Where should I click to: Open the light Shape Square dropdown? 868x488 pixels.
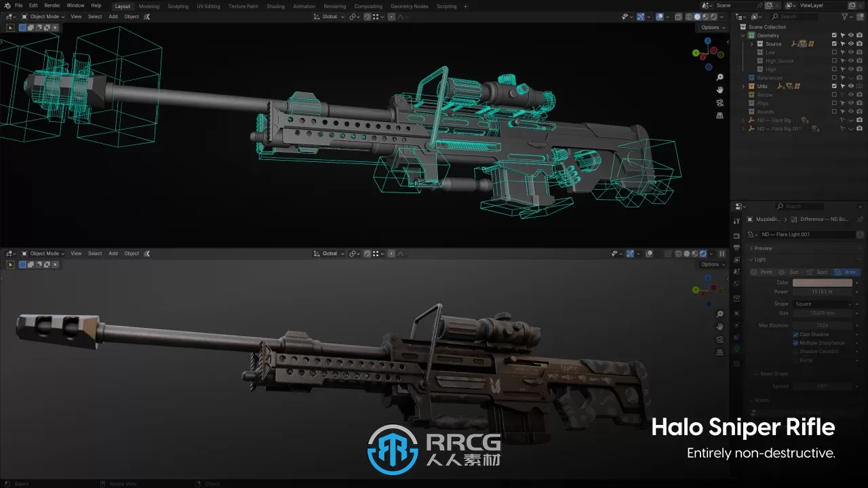pos(822,304)
